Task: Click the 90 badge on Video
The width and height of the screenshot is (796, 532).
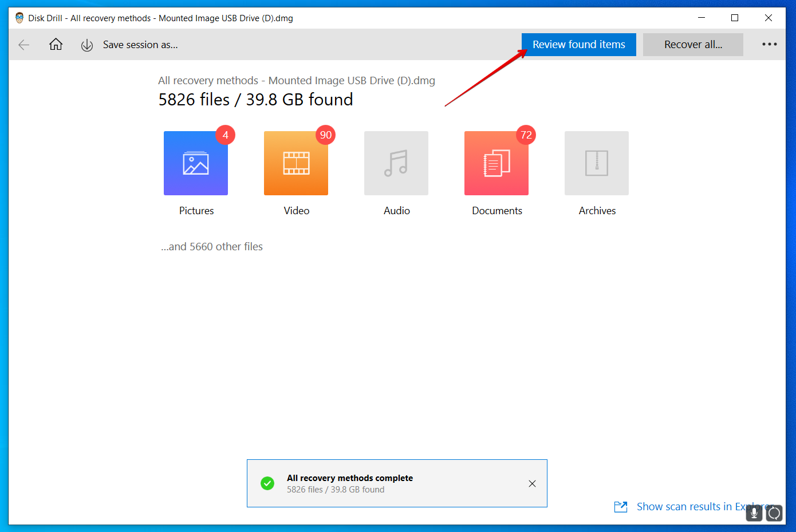Action: [x=326, y=135]
